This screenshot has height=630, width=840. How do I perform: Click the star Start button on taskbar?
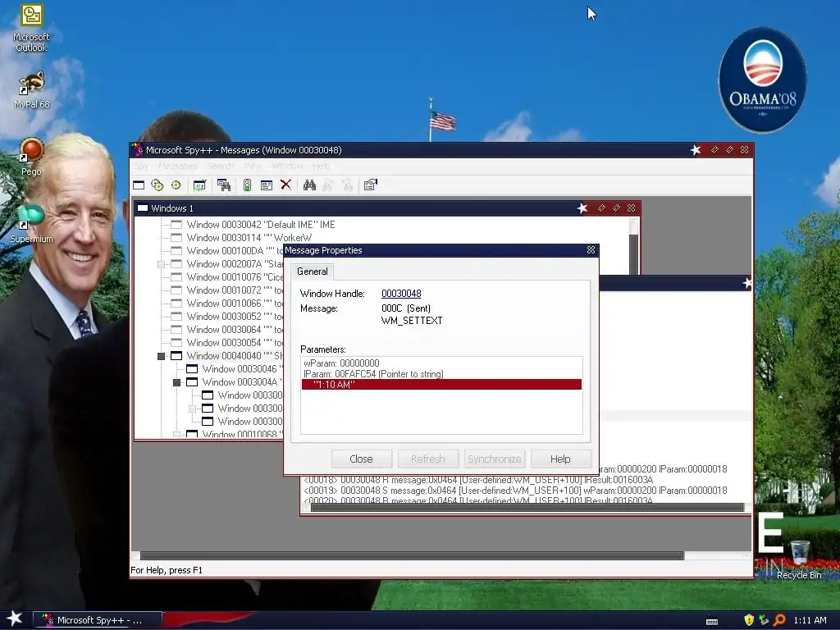click(15, 619)
